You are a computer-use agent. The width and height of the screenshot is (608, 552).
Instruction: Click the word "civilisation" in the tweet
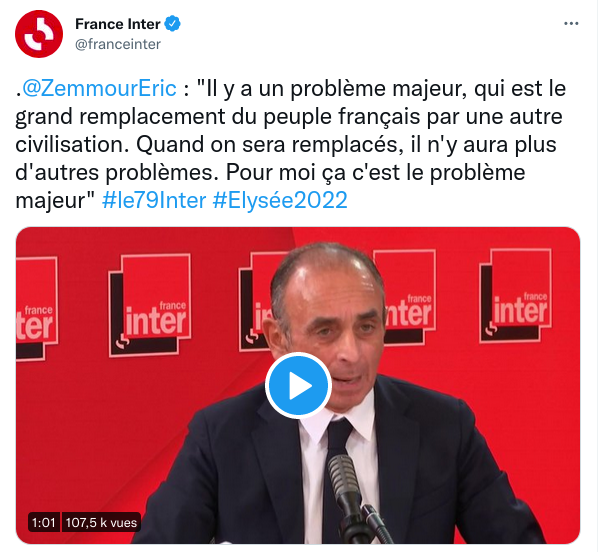[x=72, y=145]
